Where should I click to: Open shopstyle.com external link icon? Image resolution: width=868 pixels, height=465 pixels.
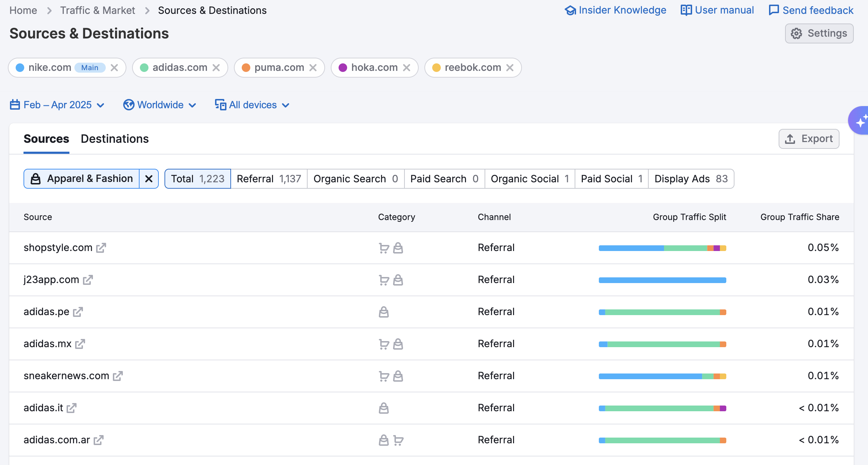[101, 248]
